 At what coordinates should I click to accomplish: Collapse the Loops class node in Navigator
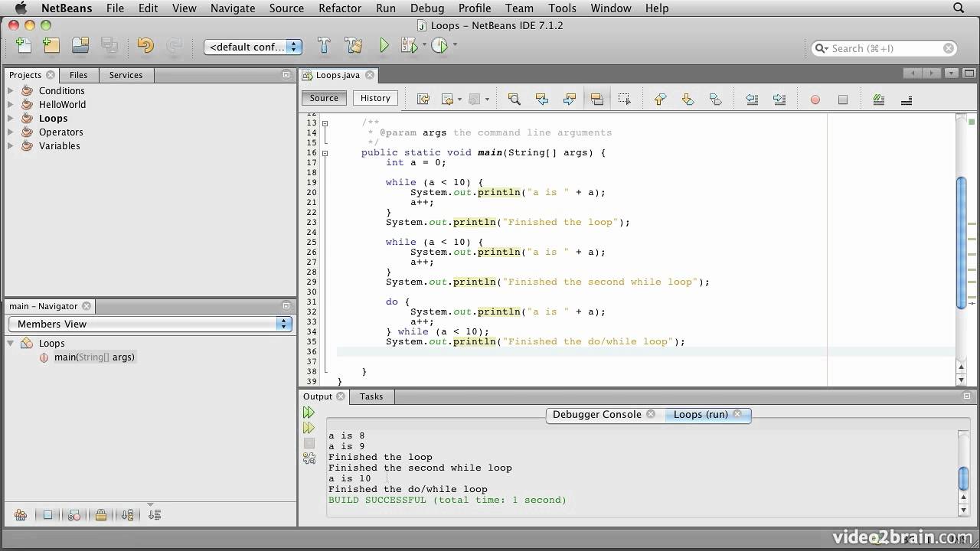(x=11, y=343)
